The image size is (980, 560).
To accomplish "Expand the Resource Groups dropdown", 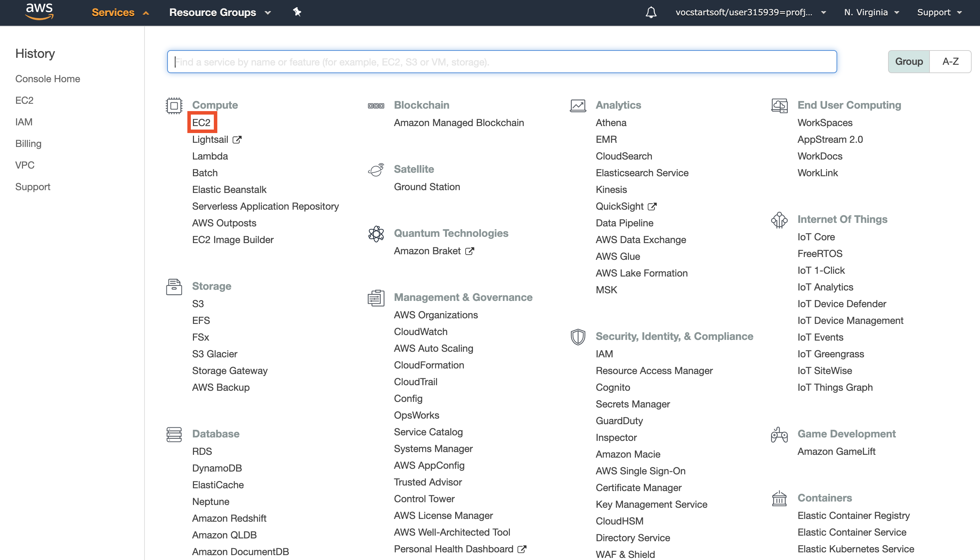I will 220,12.
